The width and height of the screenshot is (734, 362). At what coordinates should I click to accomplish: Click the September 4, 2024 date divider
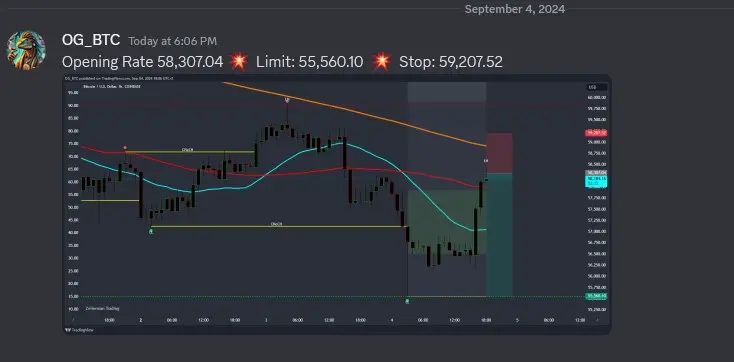(x=514, y=9)
